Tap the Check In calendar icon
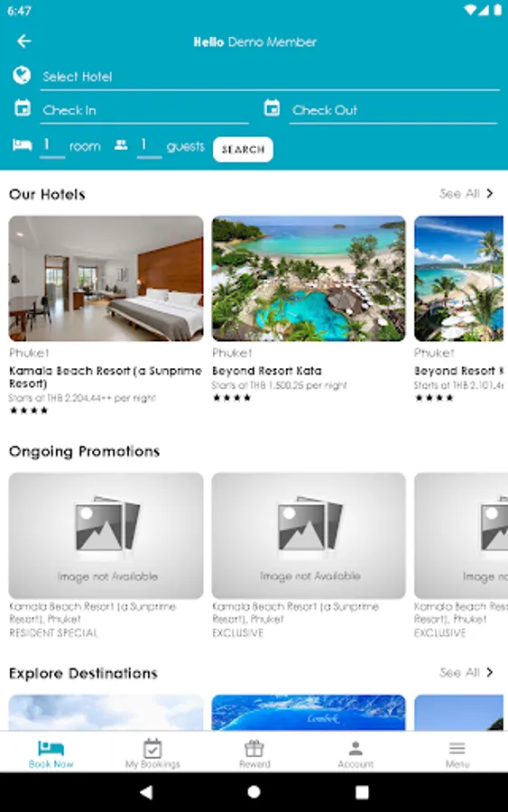The width and height of the screenshot is (508, 812). click(23, 108)
